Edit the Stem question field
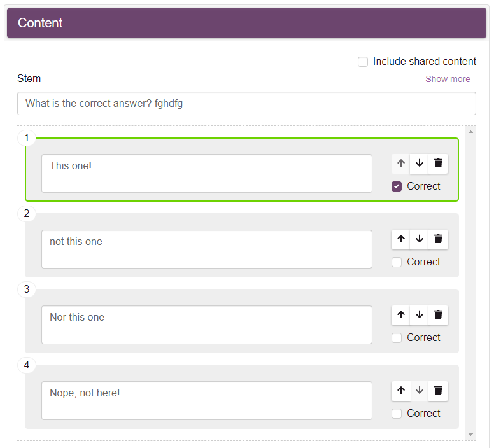Image resolution: width=494 pixels, height=448 pixels. [246, 104]
